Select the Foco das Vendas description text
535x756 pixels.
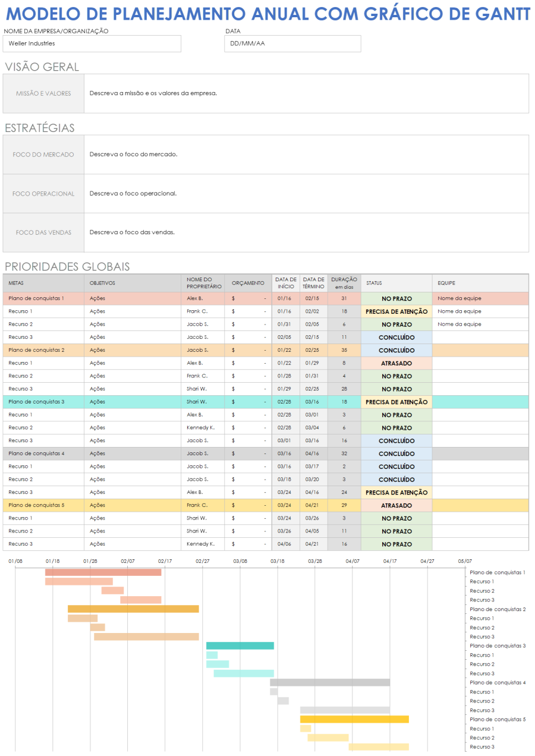click(132, 232)
